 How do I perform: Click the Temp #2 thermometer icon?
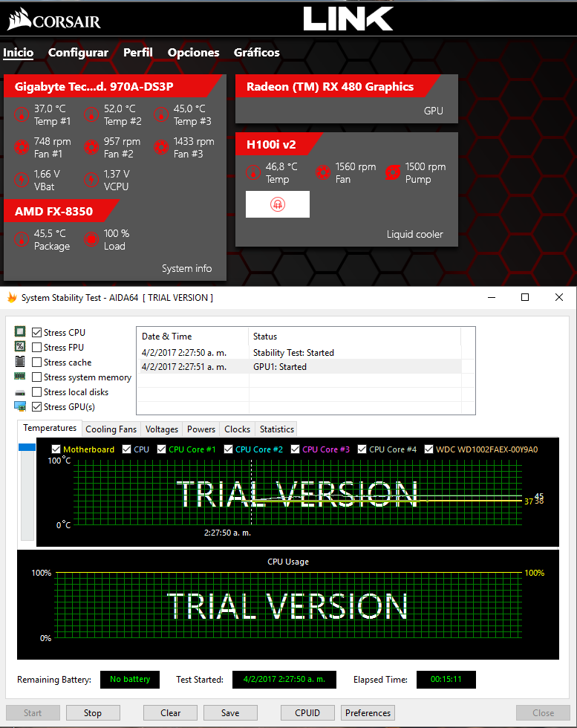(x=92, y=114)
